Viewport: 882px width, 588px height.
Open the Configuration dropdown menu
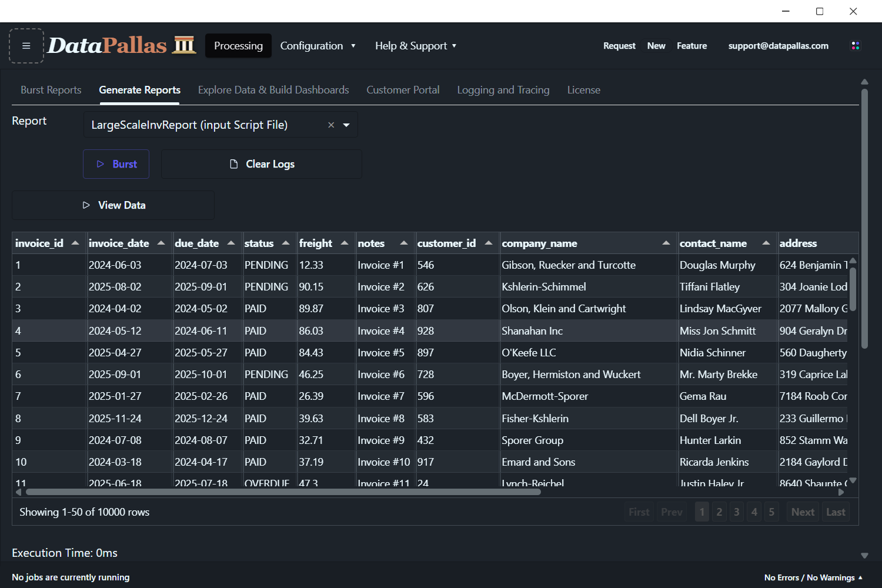(318, 46)
